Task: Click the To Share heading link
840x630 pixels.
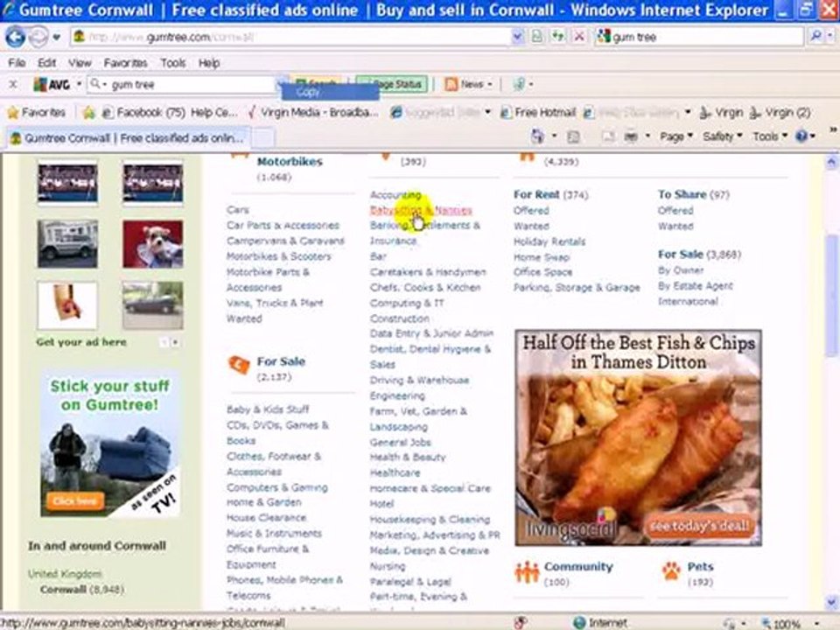Action: (x=682, y=194)
